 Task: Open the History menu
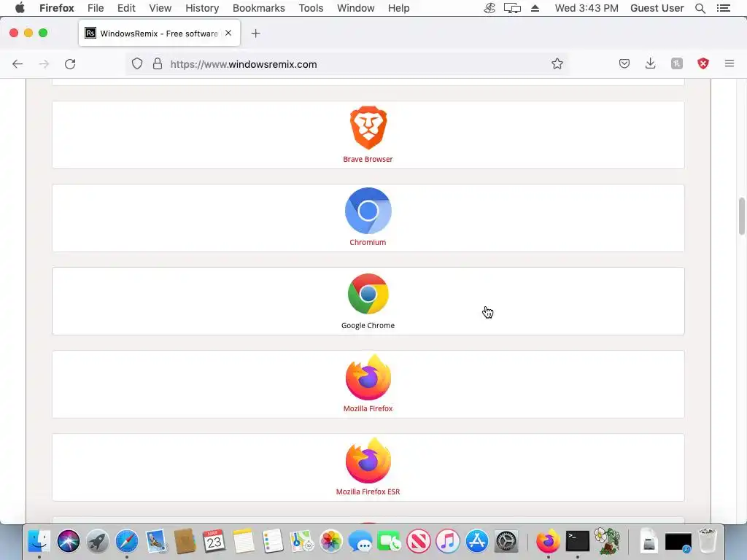(x=202, y=8)
